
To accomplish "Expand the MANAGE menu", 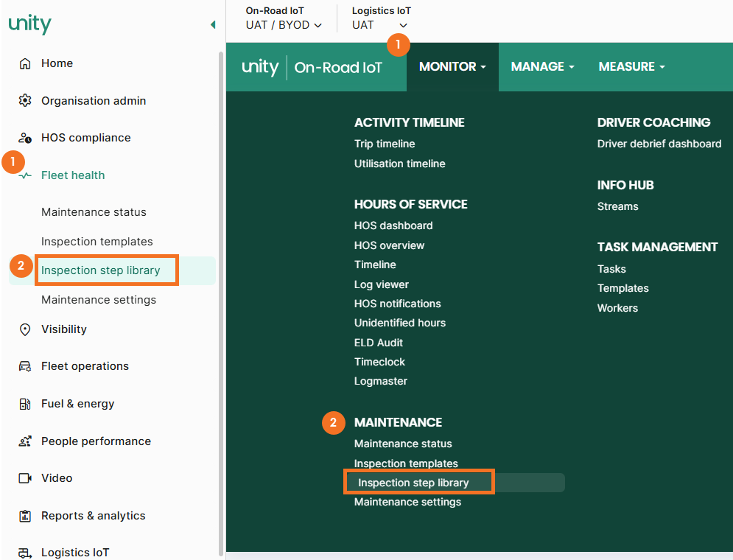I will tap(542, 66).
